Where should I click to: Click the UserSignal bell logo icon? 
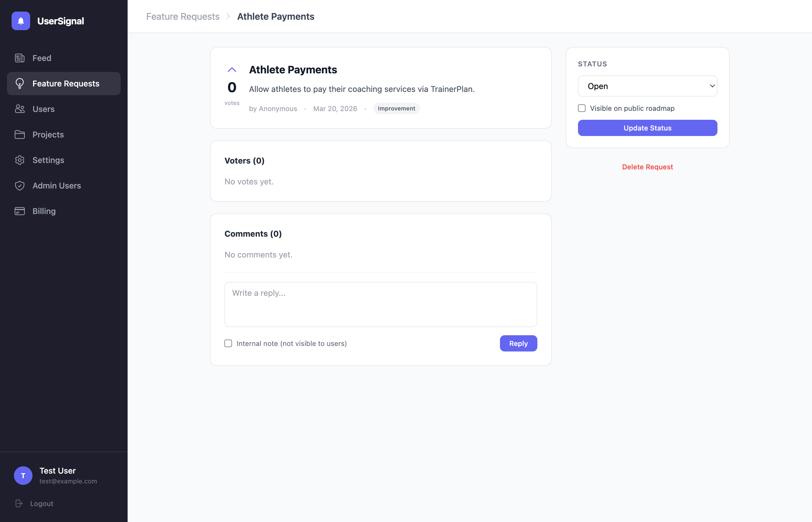pos(21,21)
